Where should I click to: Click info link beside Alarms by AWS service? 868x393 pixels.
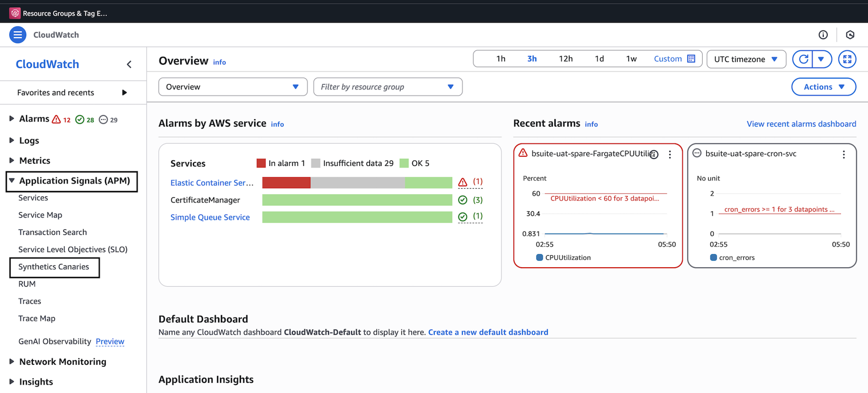point(277,124)
